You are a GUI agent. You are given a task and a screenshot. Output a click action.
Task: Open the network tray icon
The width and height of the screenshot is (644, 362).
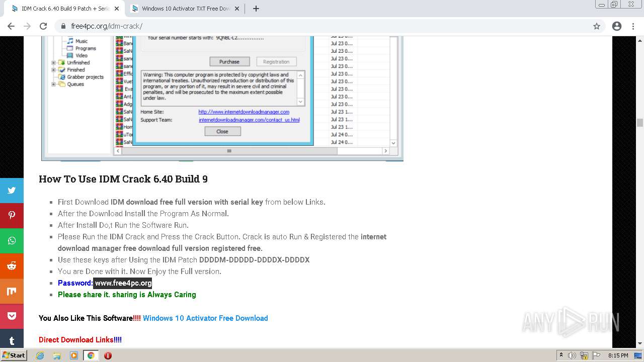click(584, 355)
